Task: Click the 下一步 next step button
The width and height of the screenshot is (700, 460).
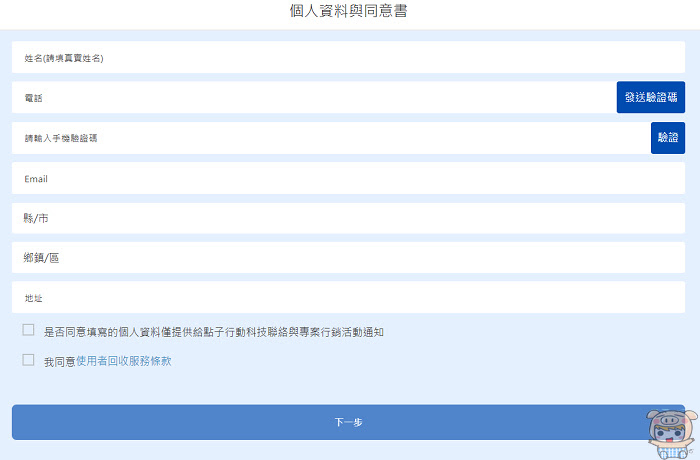Action: pyautogui.click(x=348, y=422)
